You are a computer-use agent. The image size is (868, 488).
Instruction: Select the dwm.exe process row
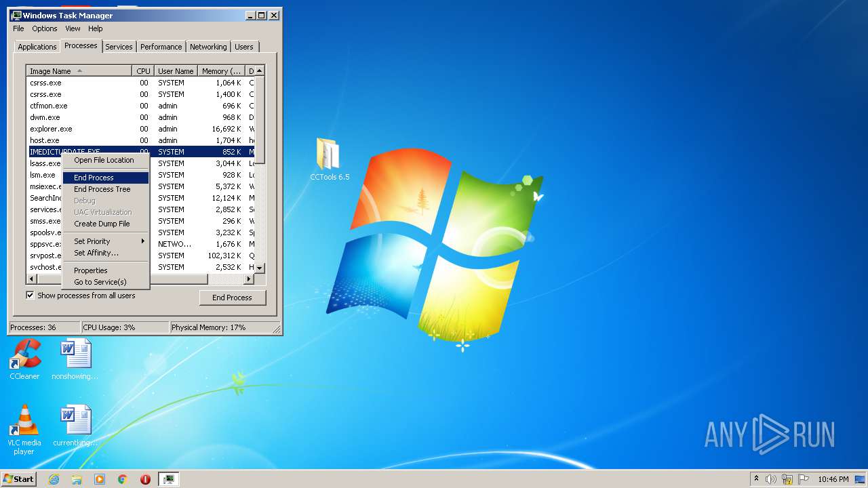point(140,117)
